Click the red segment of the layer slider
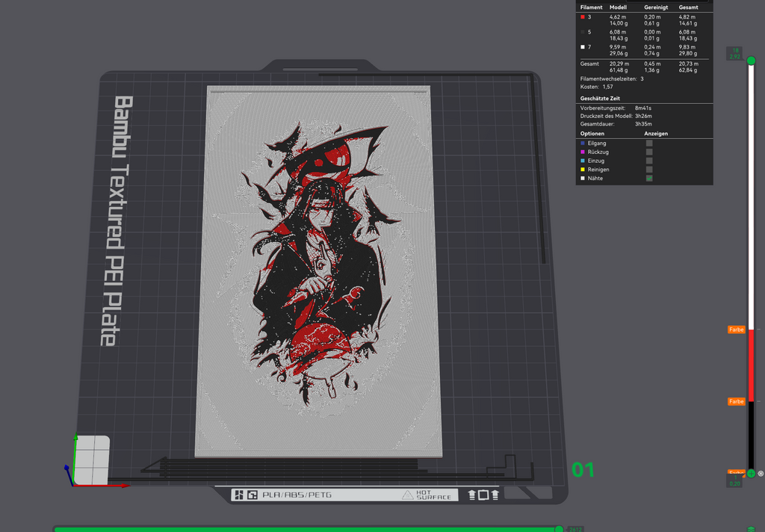765x532 pixels. point(752,365)
